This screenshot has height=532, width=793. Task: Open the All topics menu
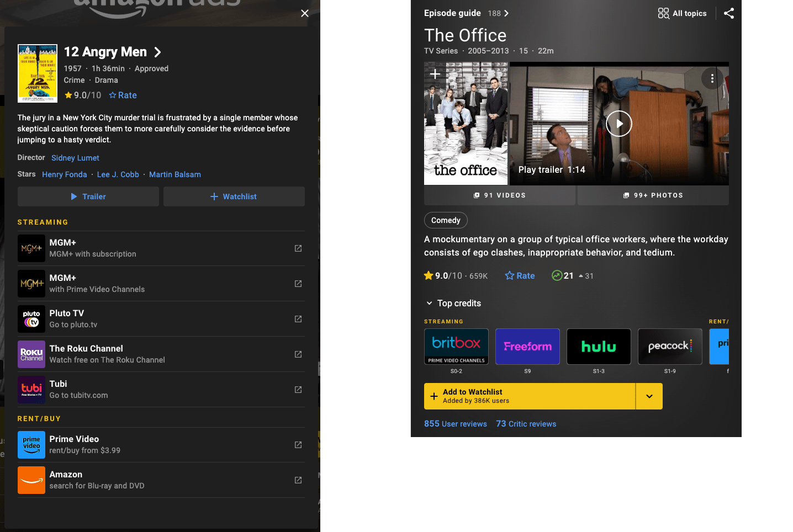coord(682,13)
